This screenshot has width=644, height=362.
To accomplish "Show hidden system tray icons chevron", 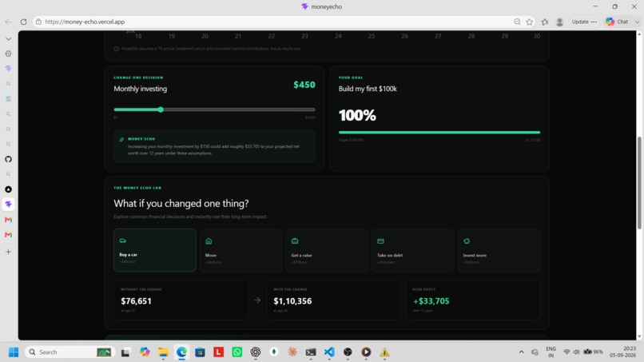I will click(521, 352).
